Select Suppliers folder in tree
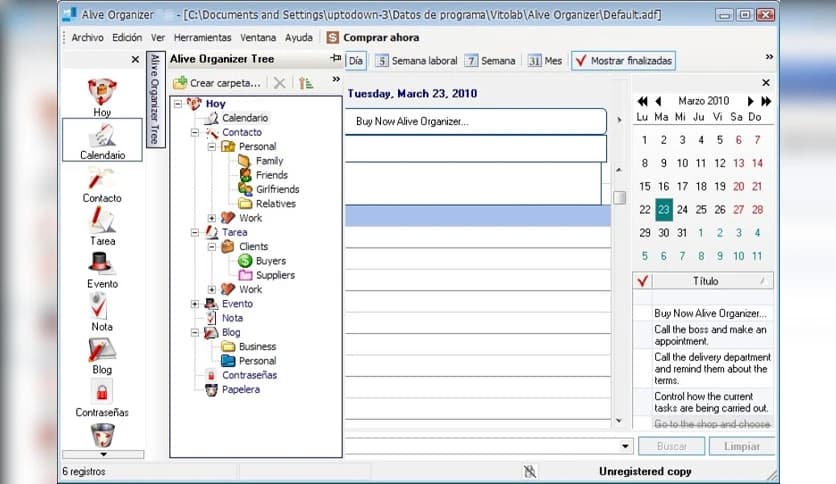This screenshot has height=484, width=836. [x=275, y=275]
